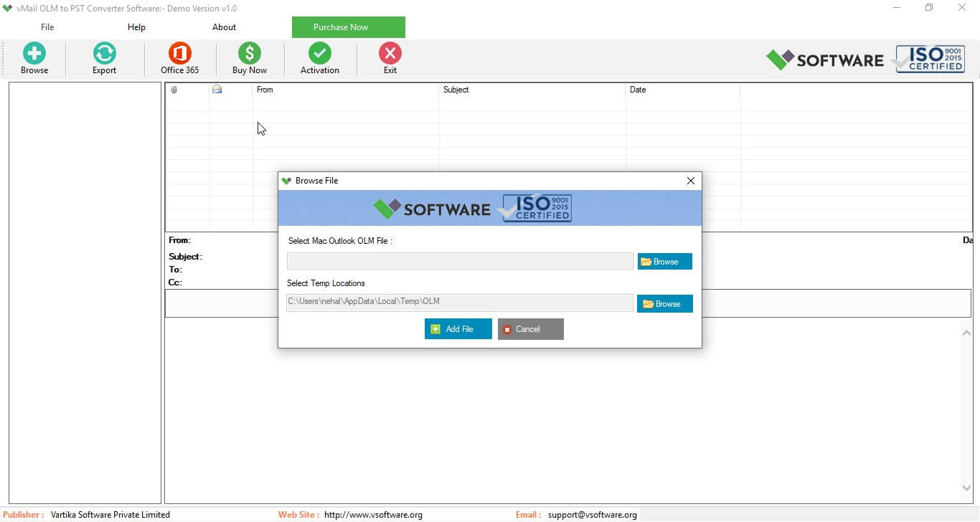Image resolution: width=980 pixels, height=522 pixels.
Task: Open the About menu
Action: pos(224,27)
